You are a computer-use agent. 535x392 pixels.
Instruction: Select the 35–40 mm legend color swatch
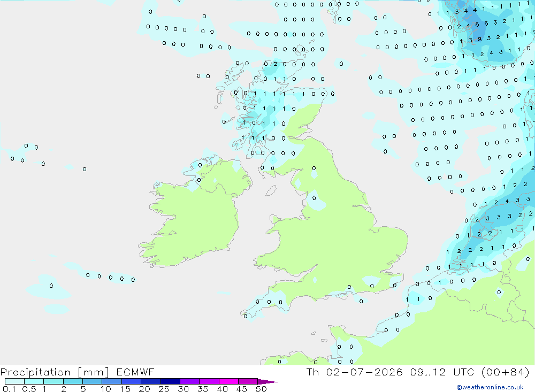(209, 381)
